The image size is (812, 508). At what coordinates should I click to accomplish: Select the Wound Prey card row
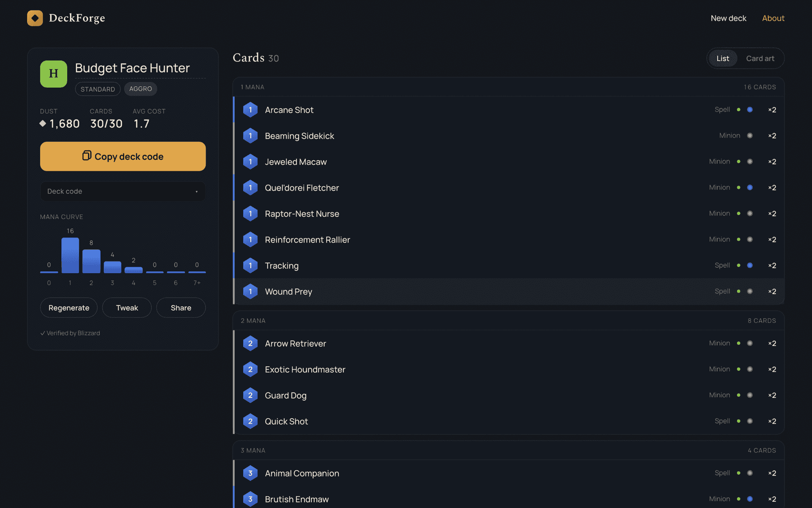tap(508, 292)
